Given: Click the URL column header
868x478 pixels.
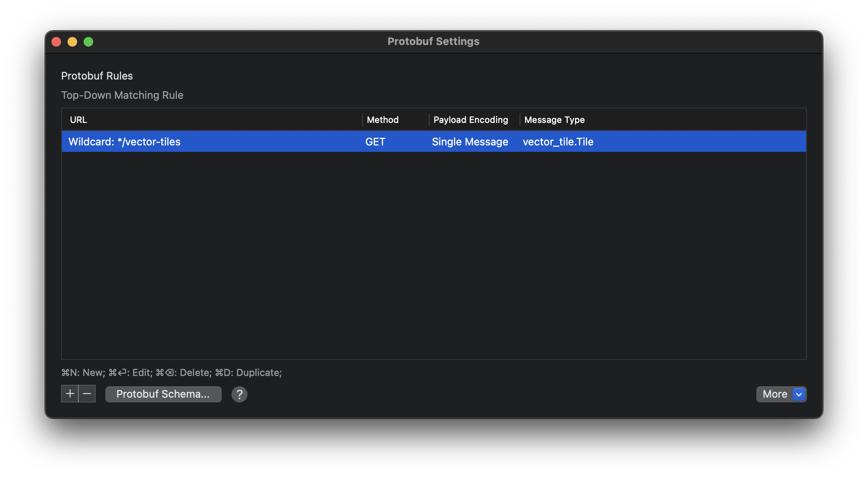Looking at the screenshot, I should 78,120.
